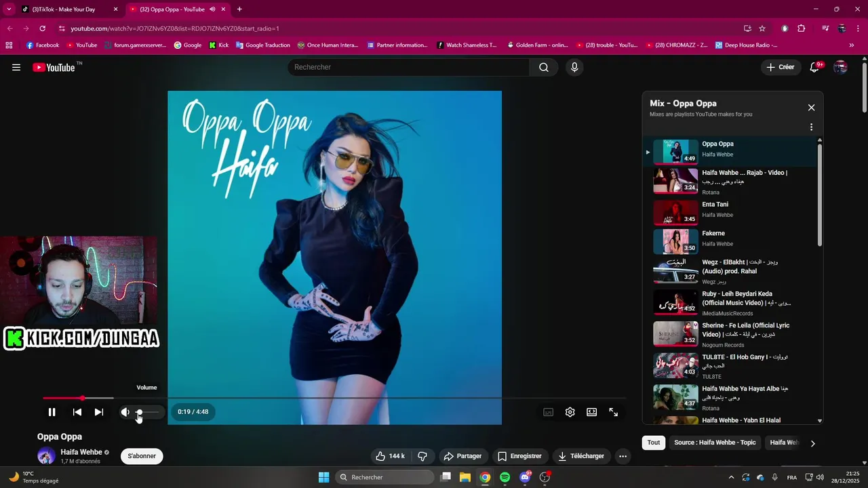Click the Télécharger download button
Image resolution: width=868 pixels, height=488 pixels.
coord(581,456)
